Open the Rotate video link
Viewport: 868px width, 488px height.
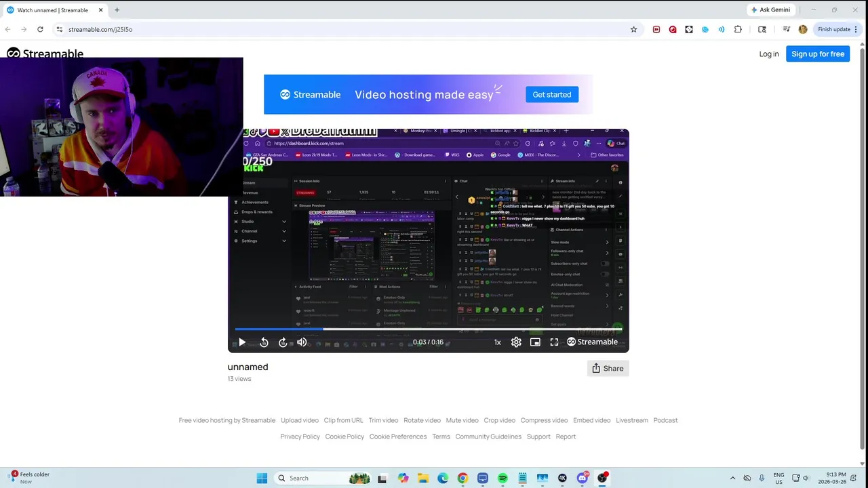click(422, 420)
